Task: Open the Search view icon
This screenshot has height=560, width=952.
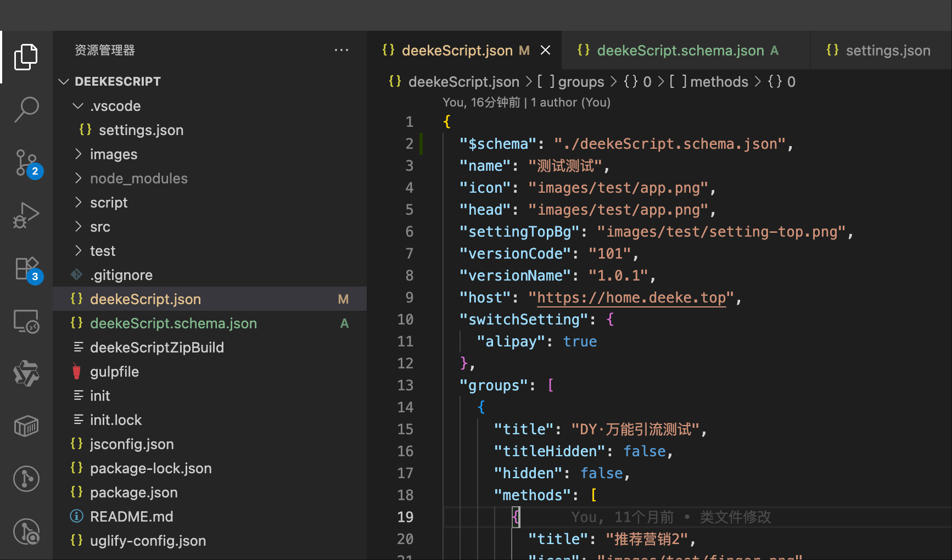Action: tap(26, 110)
